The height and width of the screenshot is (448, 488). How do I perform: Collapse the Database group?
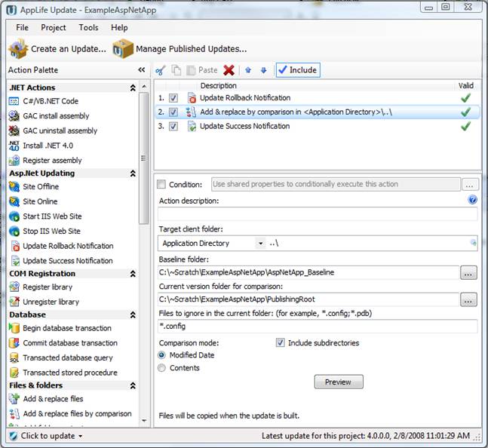point(133,315)
